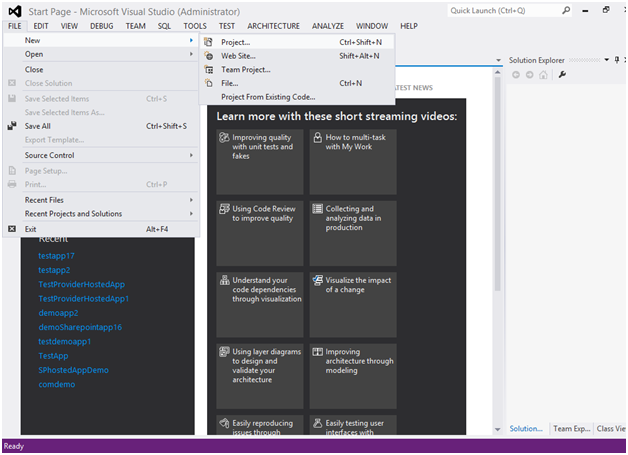Open recent project comdemo
628x455 pixels.
56,384
